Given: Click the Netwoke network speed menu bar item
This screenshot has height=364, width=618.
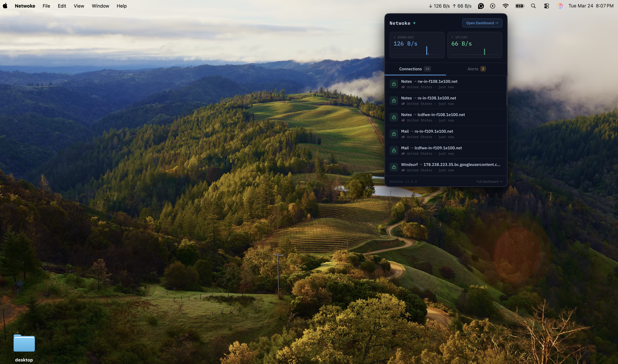Looking at the screenshot, I should coord(450,6).
